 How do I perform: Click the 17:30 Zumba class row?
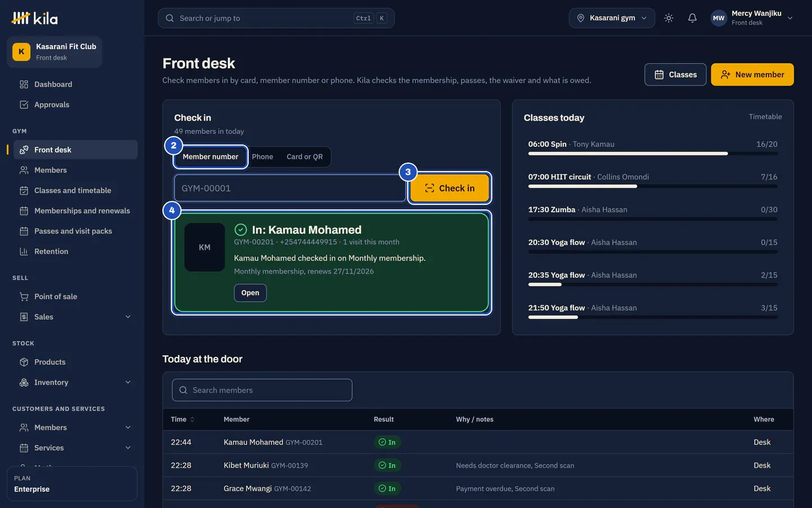pos(653,212)
